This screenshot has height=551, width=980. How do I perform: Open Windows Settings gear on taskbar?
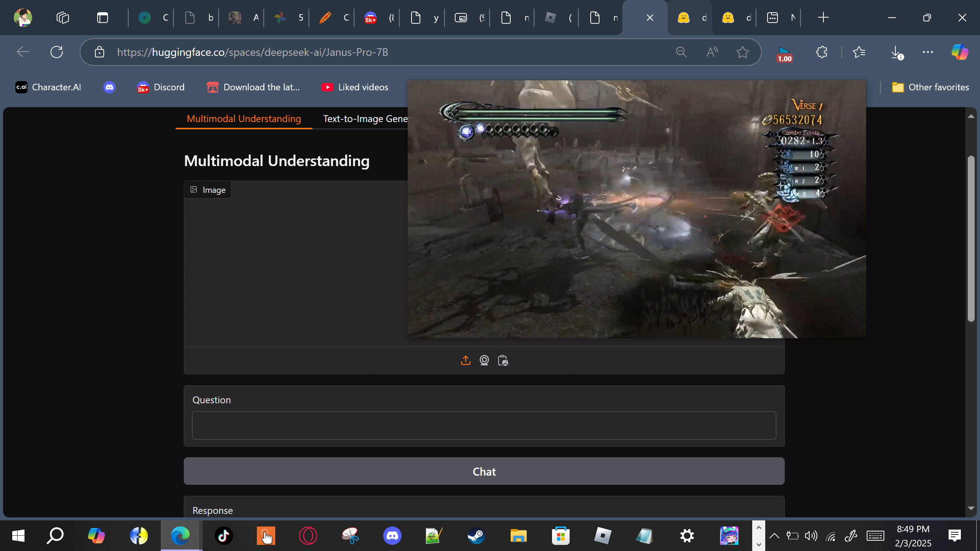pos(687,536)
